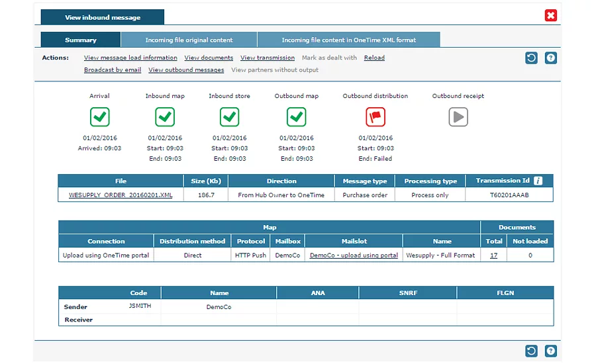Screen dimensions: 596x364
Task: Click the Mark as dealt with action
Action: (x=330, y=58)
